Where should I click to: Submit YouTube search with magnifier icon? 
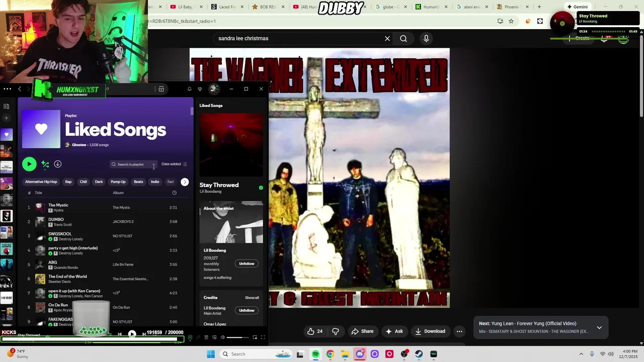coord(404,38)
